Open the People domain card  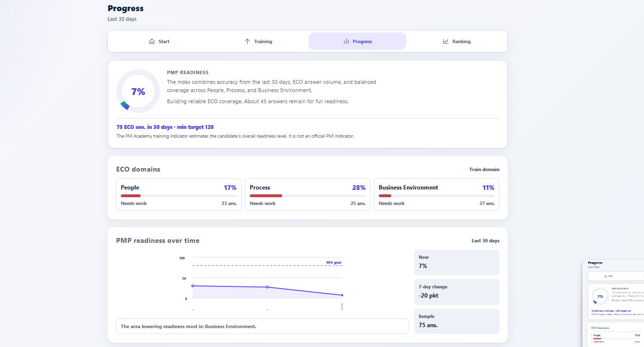point(178,195)
